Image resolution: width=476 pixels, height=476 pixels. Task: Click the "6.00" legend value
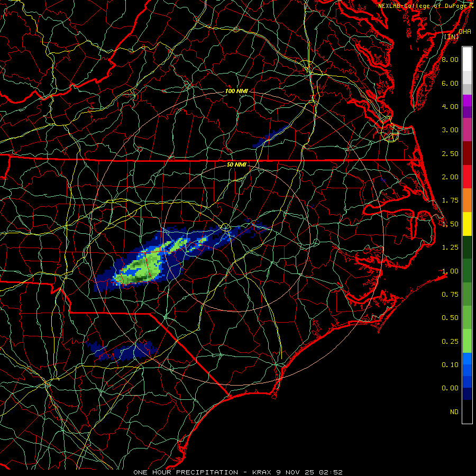[x=450, y=83]
